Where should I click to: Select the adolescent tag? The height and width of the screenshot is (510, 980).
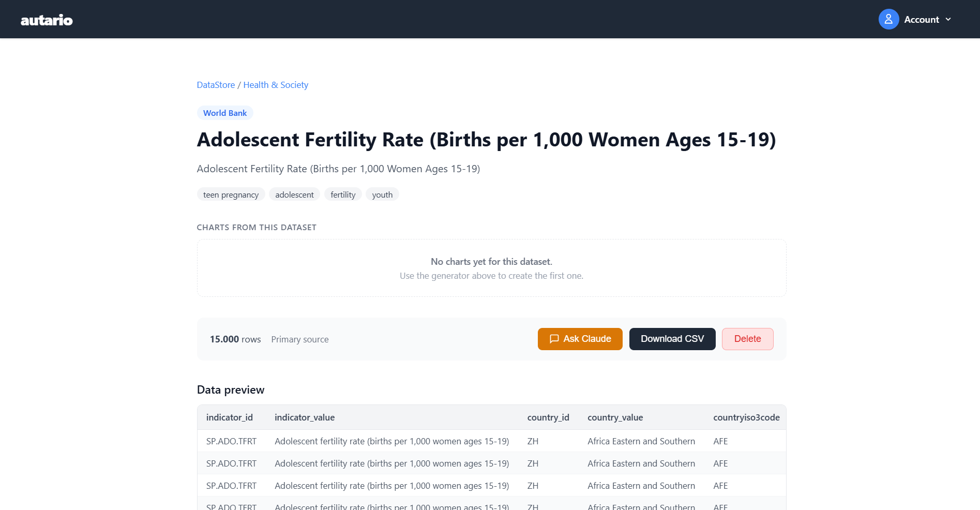tap(294, 194)
